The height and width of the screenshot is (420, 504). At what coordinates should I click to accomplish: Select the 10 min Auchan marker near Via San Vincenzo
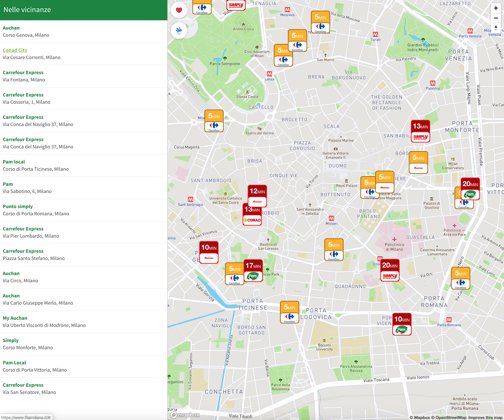209,252
